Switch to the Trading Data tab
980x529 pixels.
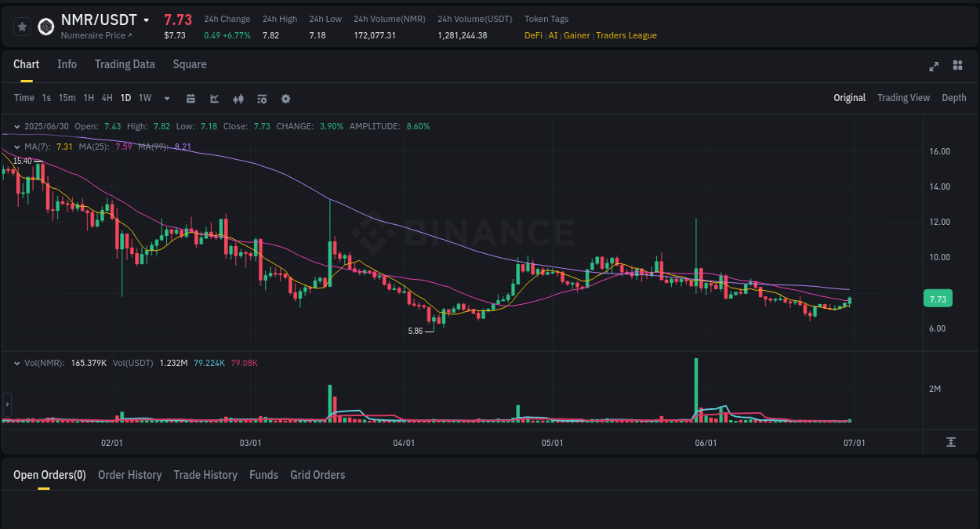(x=125, y=64)
